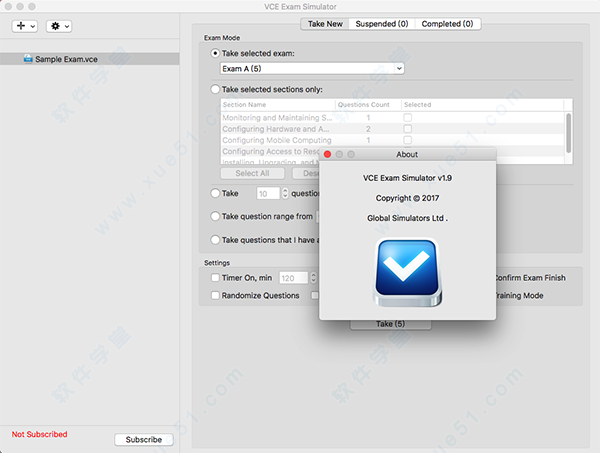Select Take selected exam radio button

tap(215, 53)
